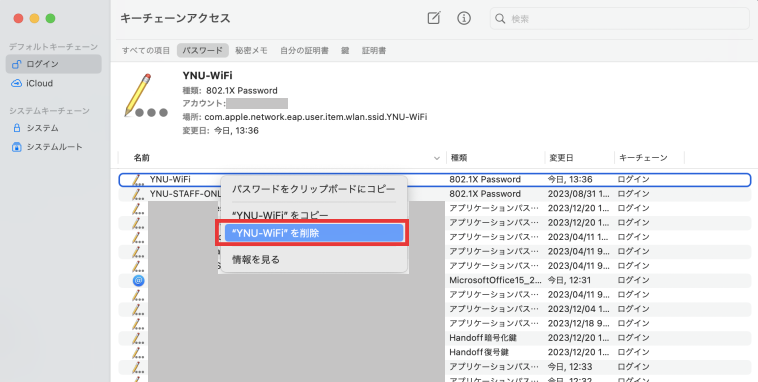Click Handoff 暗号化鍵 type cell
Screen dimensions: 758x382
(x=482, y=338)
